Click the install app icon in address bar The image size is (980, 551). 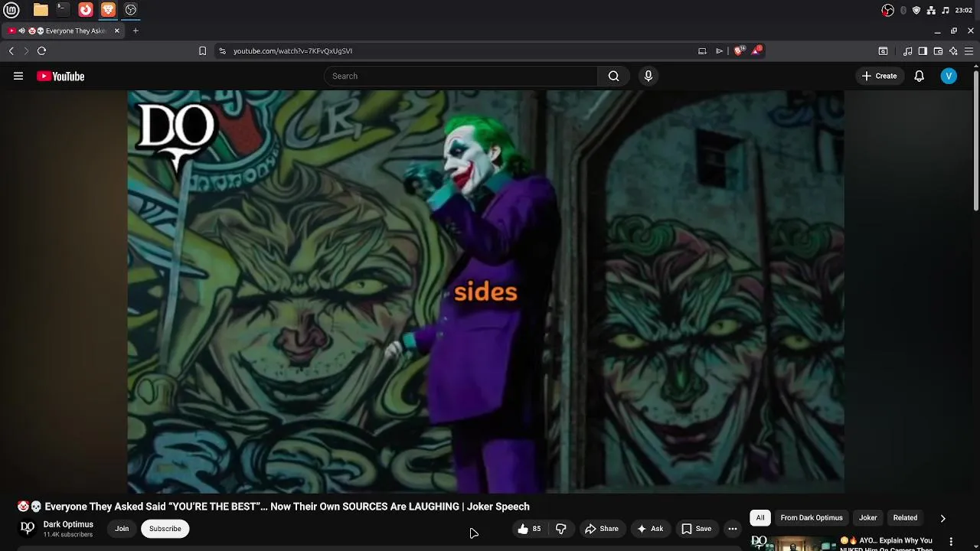tap(702, 51)
